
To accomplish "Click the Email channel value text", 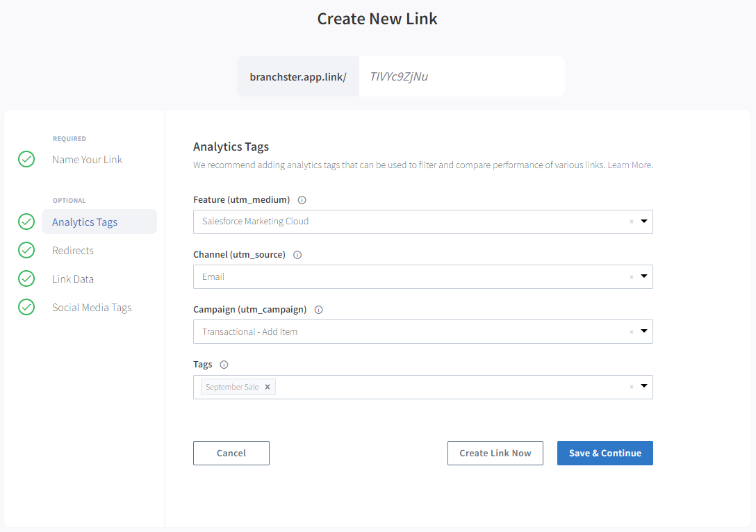I will (x=213, y=276).
